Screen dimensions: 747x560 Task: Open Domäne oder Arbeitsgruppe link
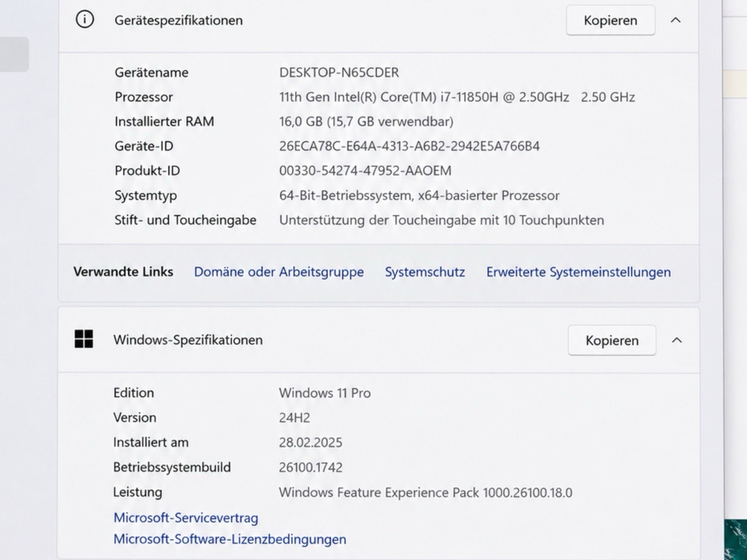pyautogui.click(x=279, y=272)
